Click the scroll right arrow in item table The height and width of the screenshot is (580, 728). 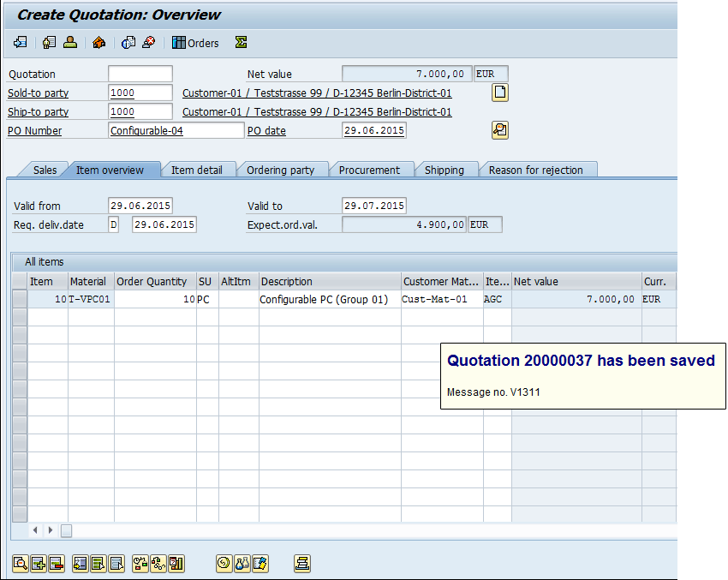click(x=50, y=531)
